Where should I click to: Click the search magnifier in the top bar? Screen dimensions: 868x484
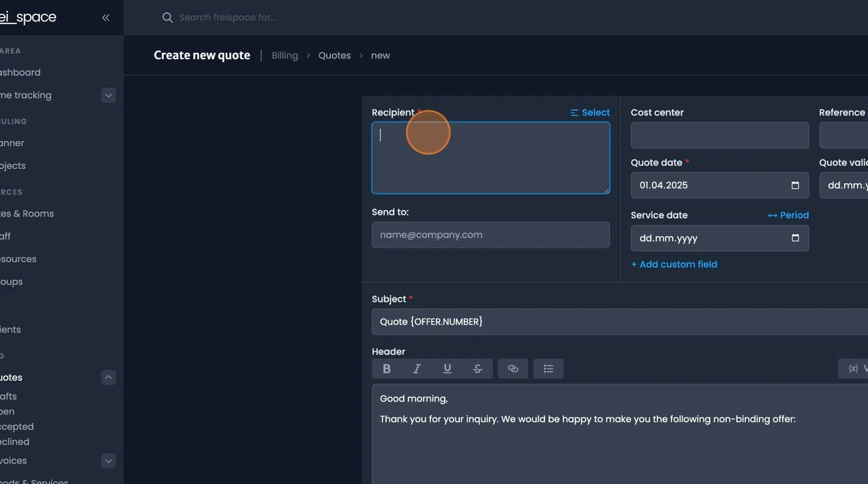coord(167,17)
